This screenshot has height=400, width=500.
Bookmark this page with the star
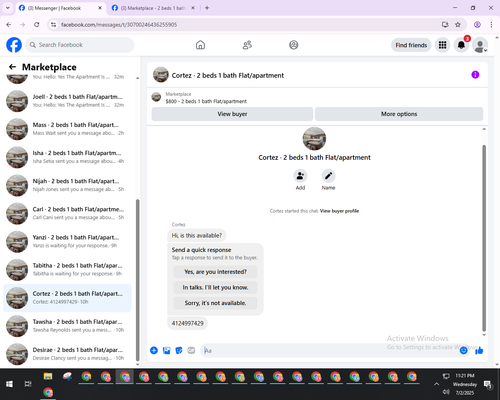click(x=458, y=25)
